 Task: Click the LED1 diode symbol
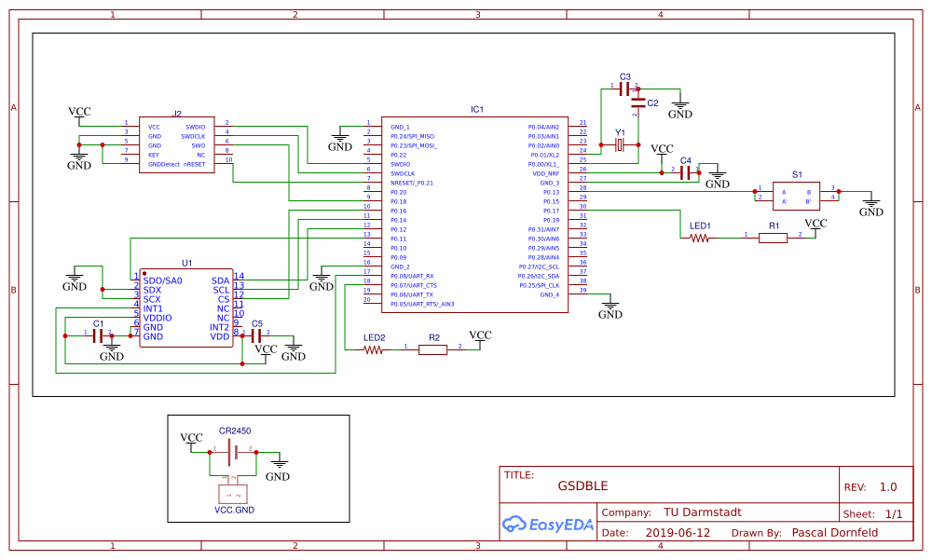point(699,238)
